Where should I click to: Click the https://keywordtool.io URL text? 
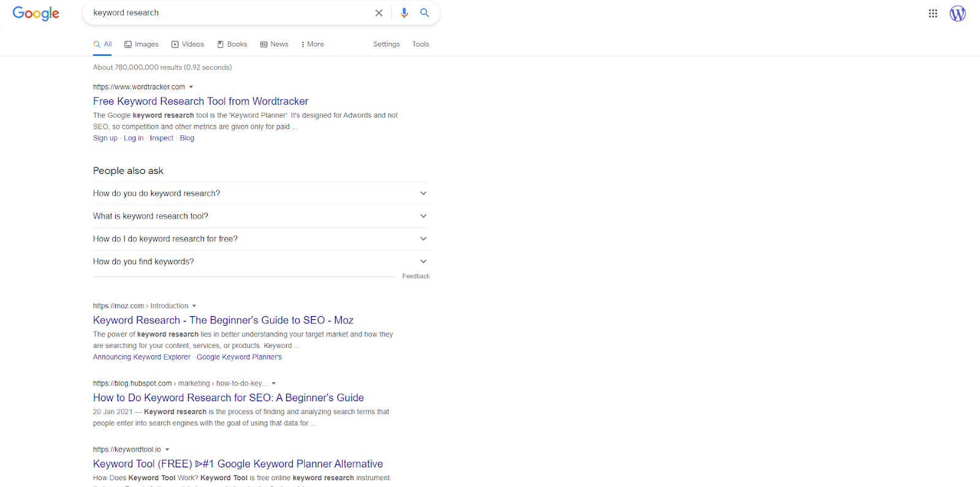click(x=127, y=450)
